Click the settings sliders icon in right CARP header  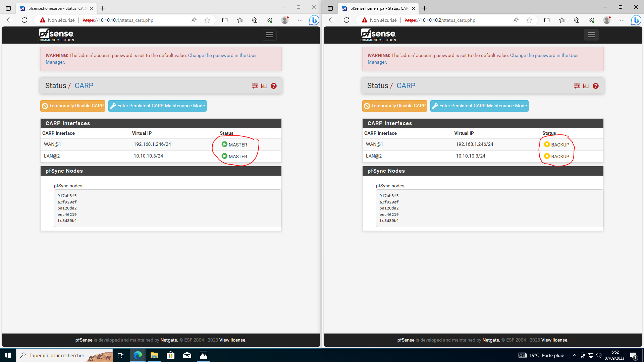click(x=577, y=86)
